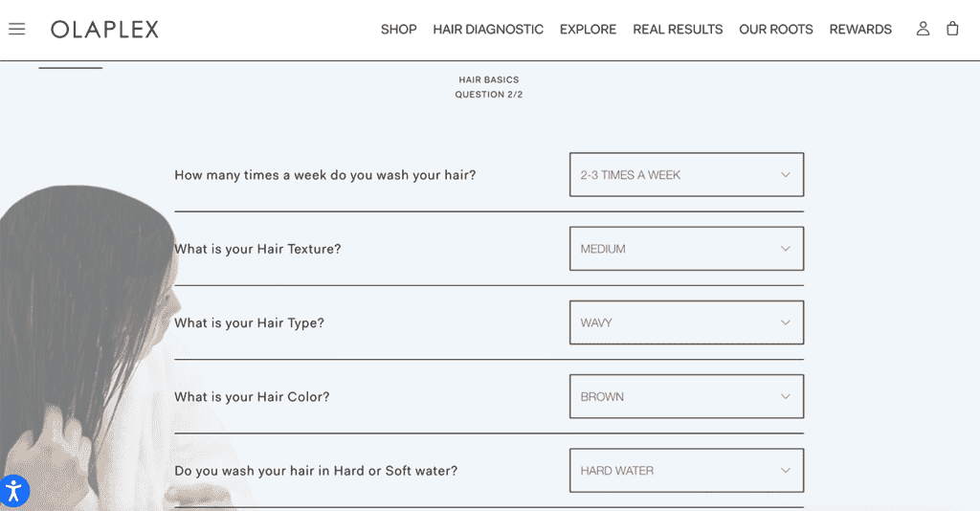Open REAL RESULTS page
Image resolution: width=980 pixels, height=511 pixels.
coord(678,30)
